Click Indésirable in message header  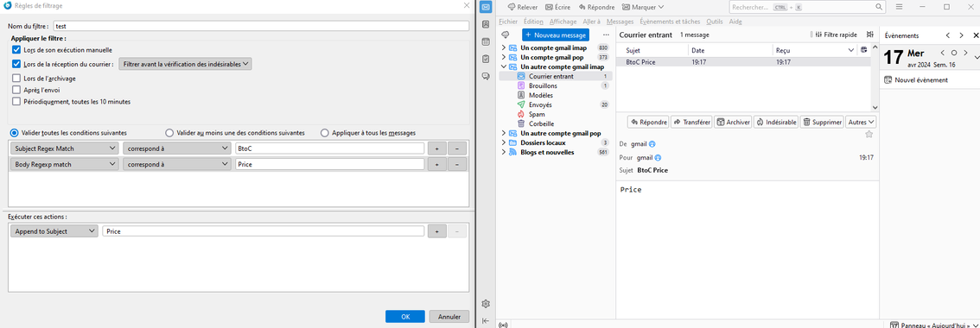pos(776,123)
